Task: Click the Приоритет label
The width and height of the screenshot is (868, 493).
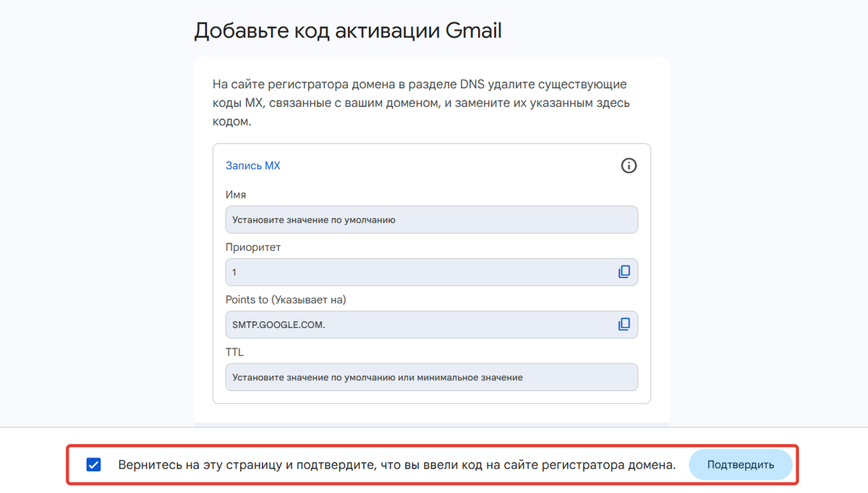Action: (x=253, y=247)
